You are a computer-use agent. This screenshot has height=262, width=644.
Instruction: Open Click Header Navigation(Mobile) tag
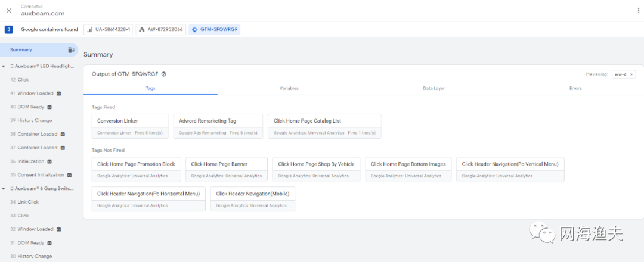[x=253, y=199]
